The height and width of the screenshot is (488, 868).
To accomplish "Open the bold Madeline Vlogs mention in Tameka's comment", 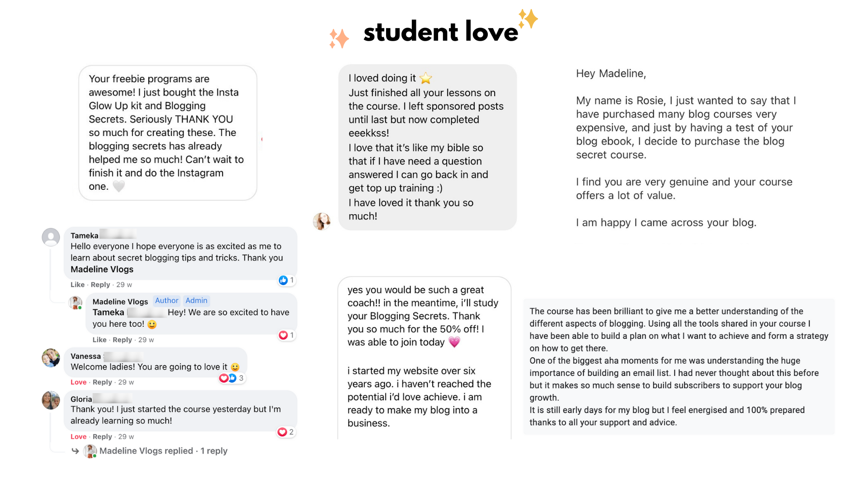I will pos(102,269).
